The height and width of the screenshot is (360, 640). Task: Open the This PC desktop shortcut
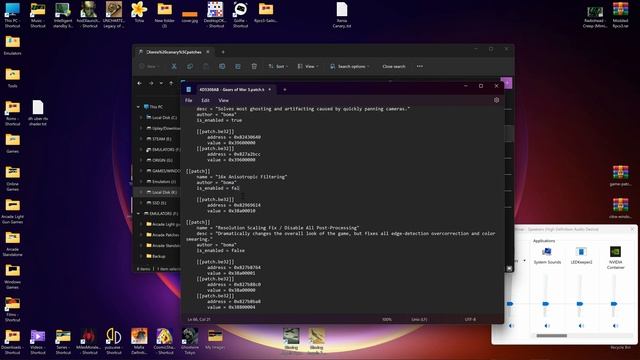click(12, 15)
